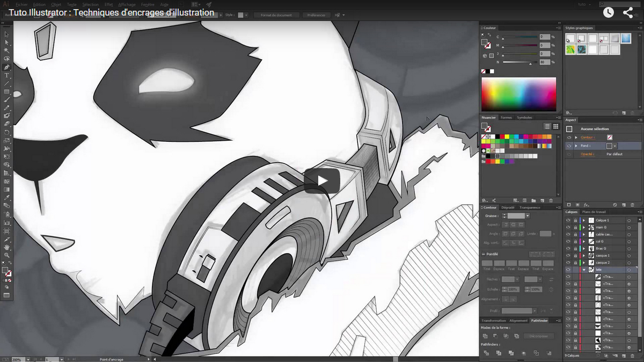Viewport: 644px width, 362px height.
Task: Open the video title link 'Tuto Illustrator'
Action: (x=112, y=12)
